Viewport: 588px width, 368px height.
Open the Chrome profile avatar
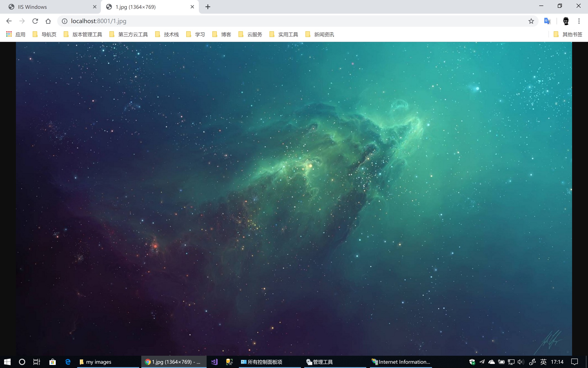point(566,21)
